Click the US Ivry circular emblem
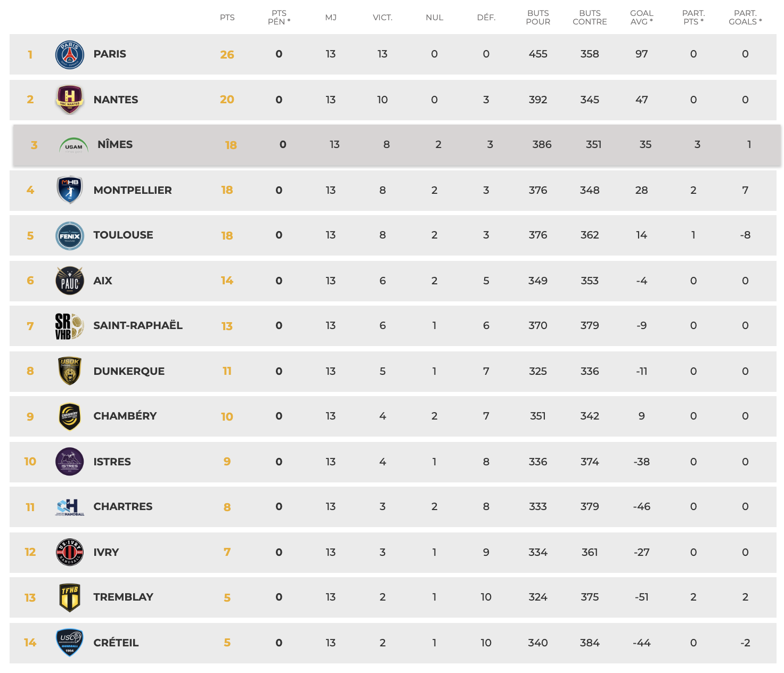Viewport: 784px width, 673px height. click(x=70, y=552)
